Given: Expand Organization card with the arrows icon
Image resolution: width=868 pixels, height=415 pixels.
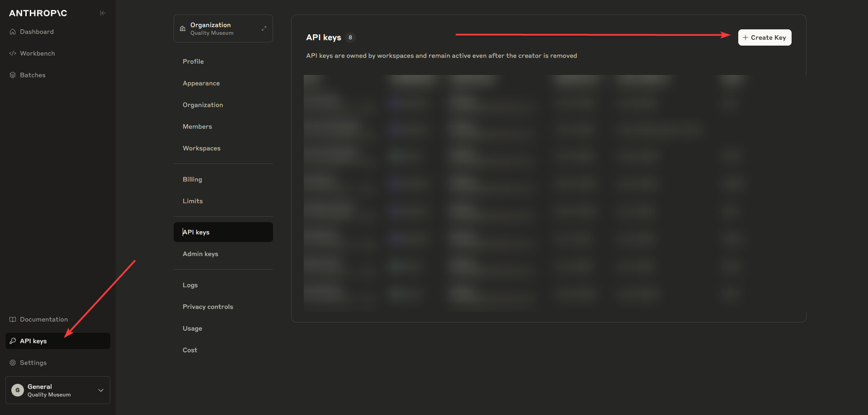Looking at the screenshot, I should pyautogui.click(x=264, y=28).
